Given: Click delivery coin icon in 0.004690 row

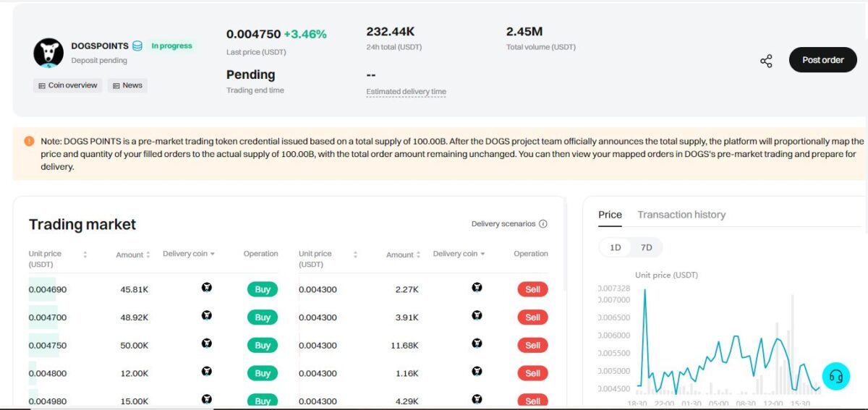Looking at the screenshot, I should (x=207, y=288).
